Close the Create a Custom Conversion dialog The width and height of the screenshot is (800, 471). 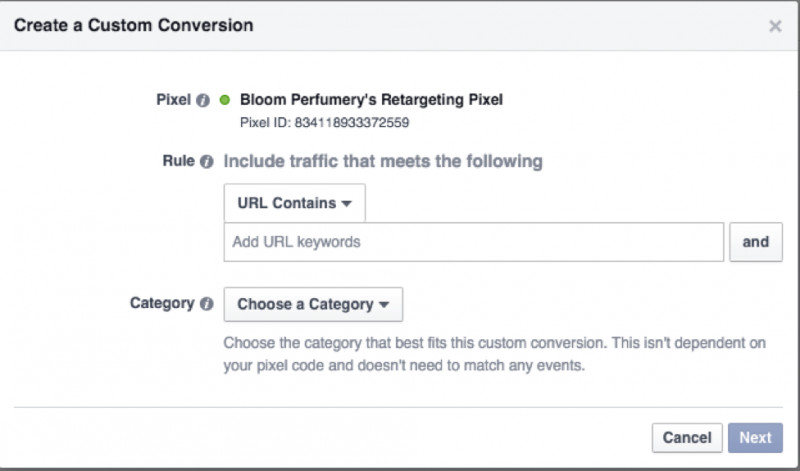pos(775,26)
